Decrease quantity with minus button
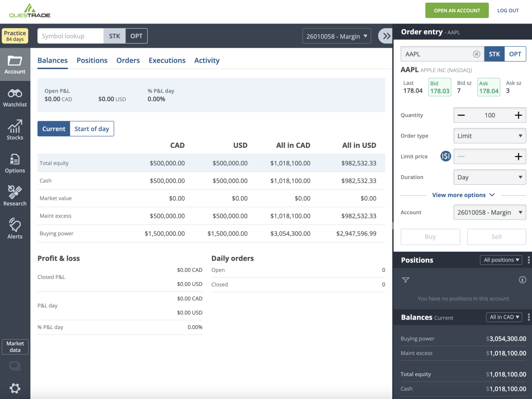 461,115
